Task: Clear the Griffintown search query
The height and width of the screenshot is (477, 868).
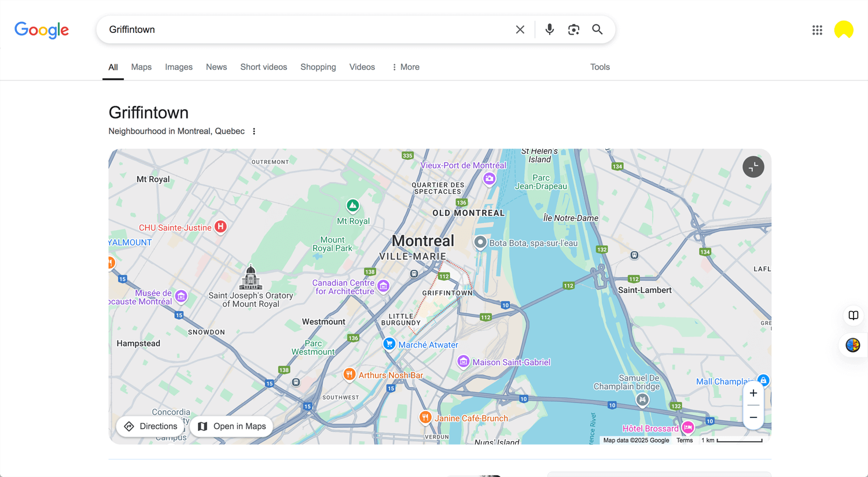Action: click(x=520, y=29)
